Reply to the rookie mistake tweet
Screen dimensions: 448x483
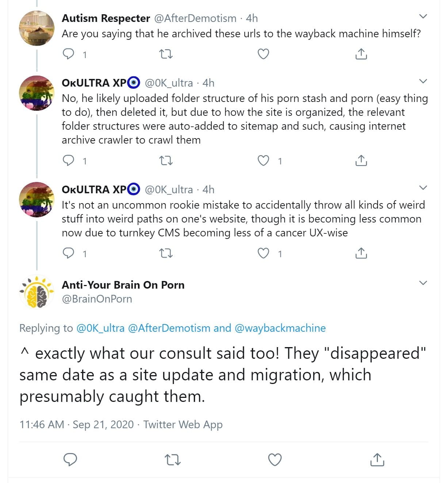click(x=69, y=253)
